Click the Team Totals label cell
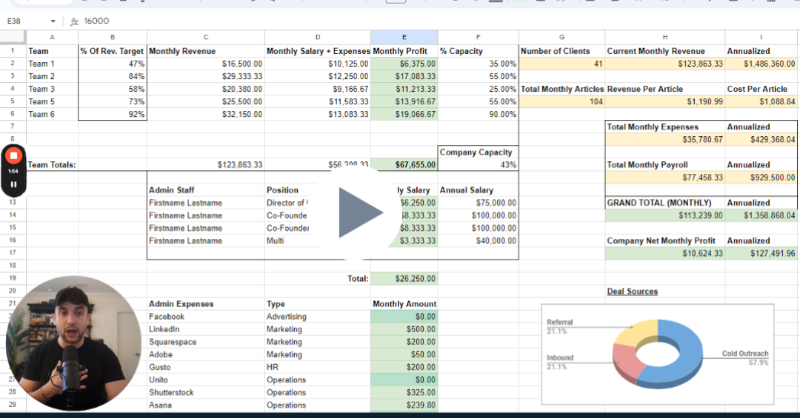800x418 pixels. coord(52,165)
